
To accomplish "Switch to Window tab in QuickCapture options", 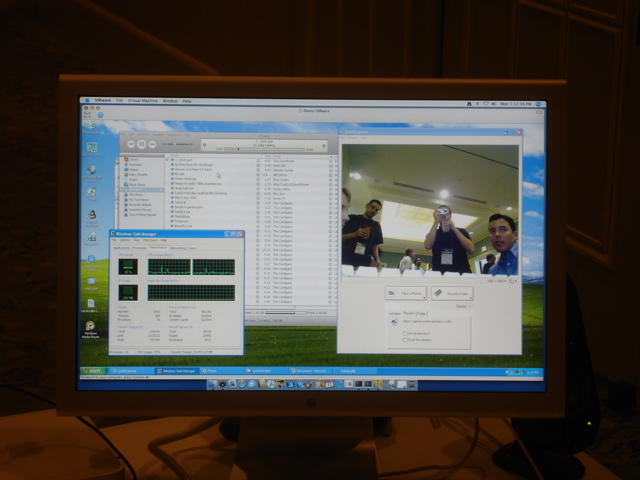I will point(394,313).
